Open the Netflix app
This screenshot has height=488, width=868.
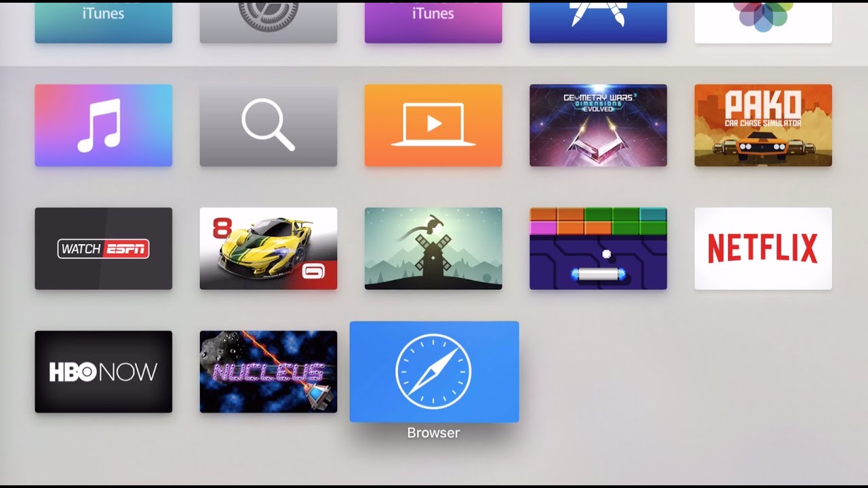[763, 249]
